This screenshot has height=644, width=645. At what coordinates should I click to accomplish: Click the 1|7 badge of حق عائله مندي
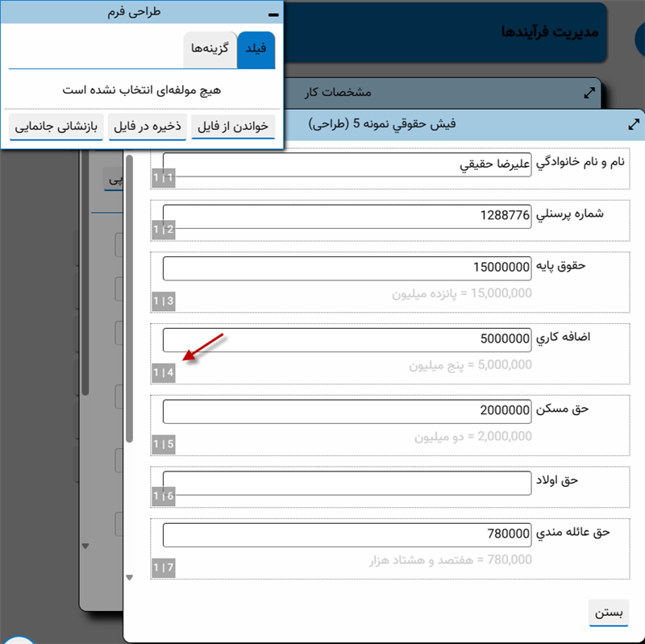163,567
